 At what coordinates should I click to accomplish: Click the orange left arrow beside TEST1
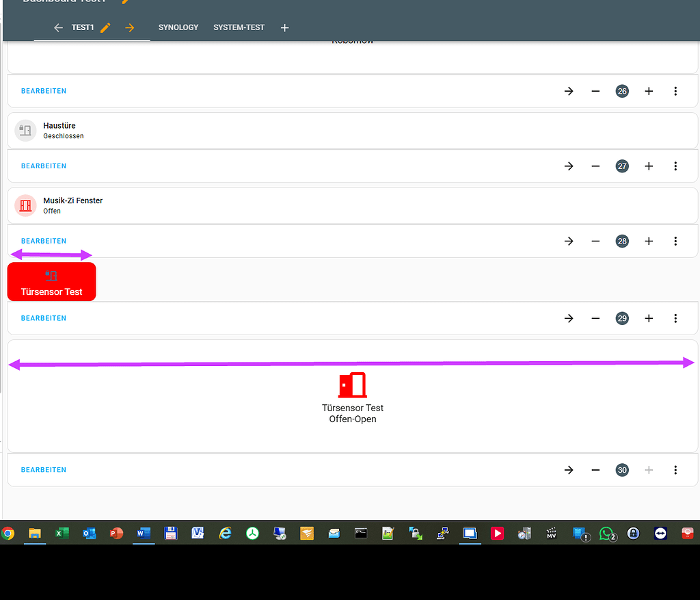point(58,27)
